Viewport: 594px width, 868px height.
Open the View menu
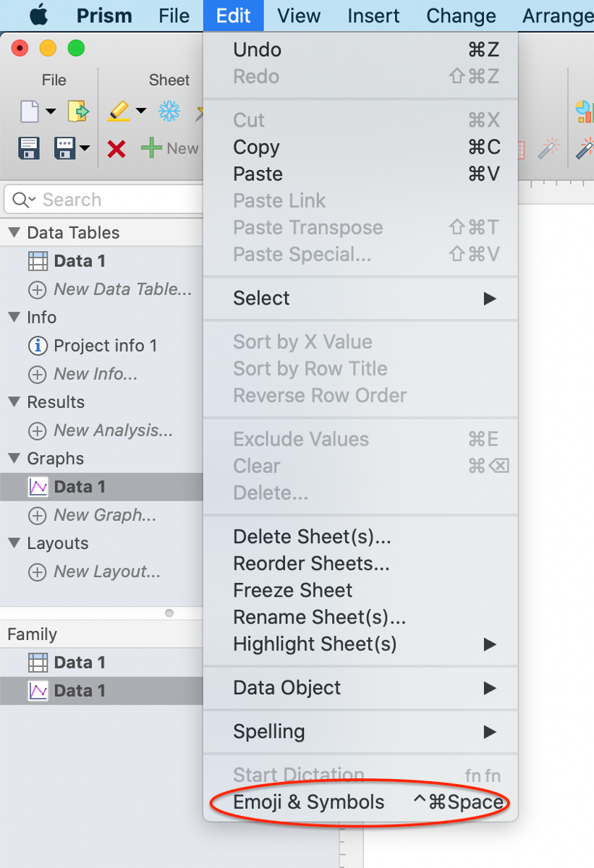click(x=298, y=15)
